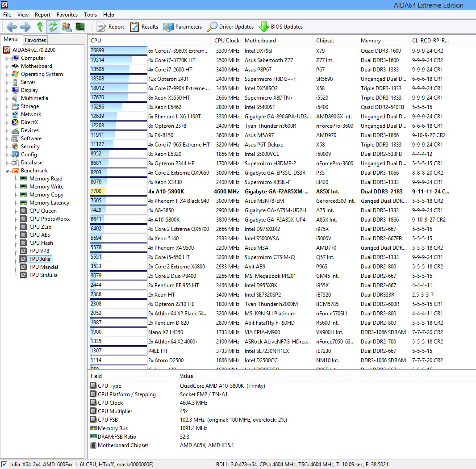
Task: Uncheck the Julia_X64 status bar checkbox
Action: [4, 465]
